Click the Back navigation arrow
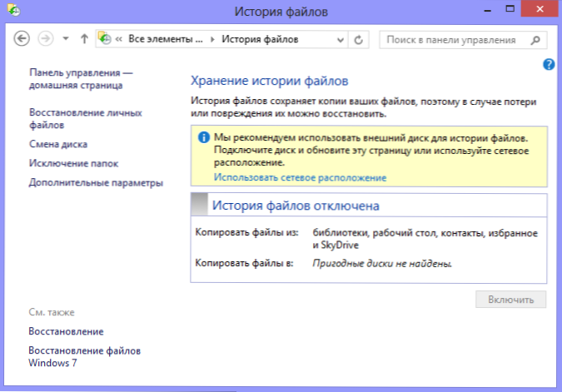Viewport: 562px width, 392px height. pos(22,38)
